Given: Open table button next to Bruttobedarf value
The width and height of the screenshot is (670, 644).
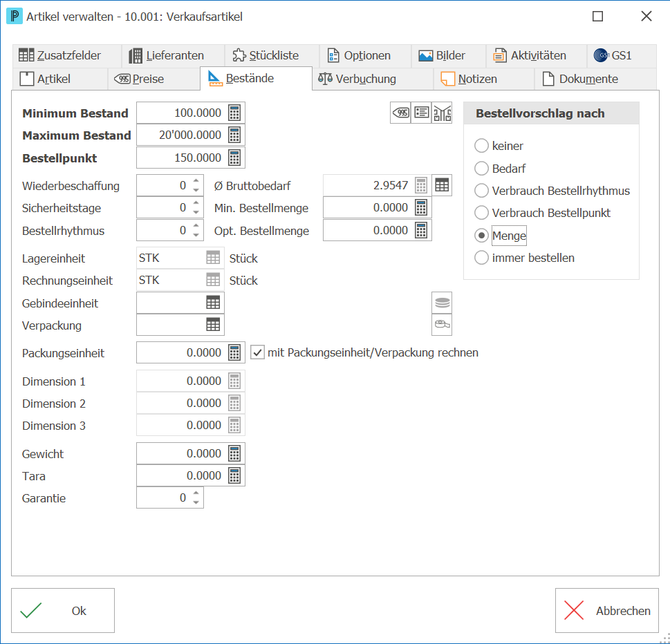Looking at the screenshot, I should point(442,185).
